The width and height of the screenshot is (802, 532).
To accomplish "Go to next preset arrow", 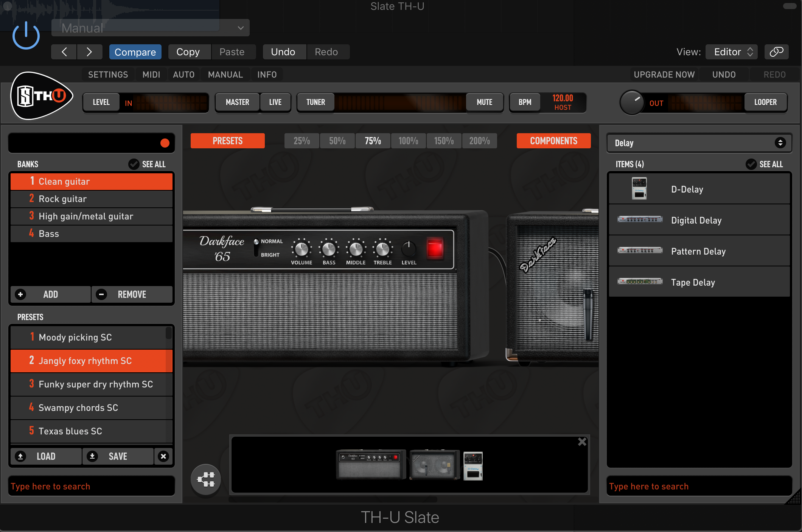I will coord(90,52).
